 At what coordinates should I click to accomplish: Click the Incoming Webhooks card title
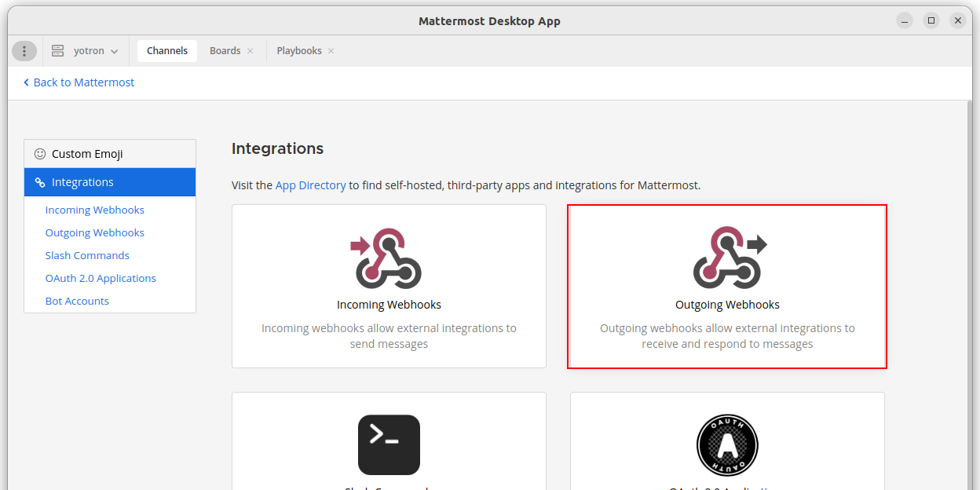pos(389,305)
